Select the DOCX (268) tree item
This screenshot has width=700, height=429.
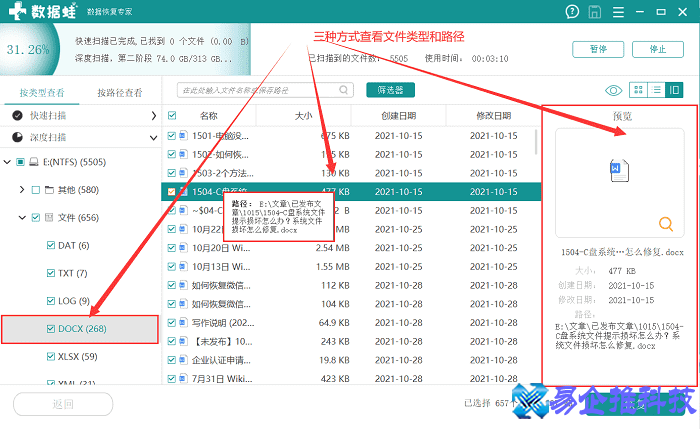(80, 329)
